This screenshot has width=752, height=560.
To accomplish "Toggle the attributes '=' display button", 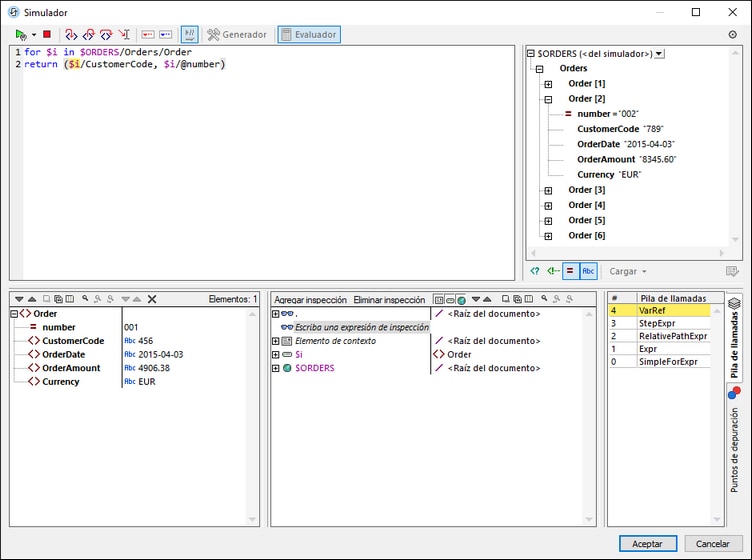I will click(x=570, y=271).
